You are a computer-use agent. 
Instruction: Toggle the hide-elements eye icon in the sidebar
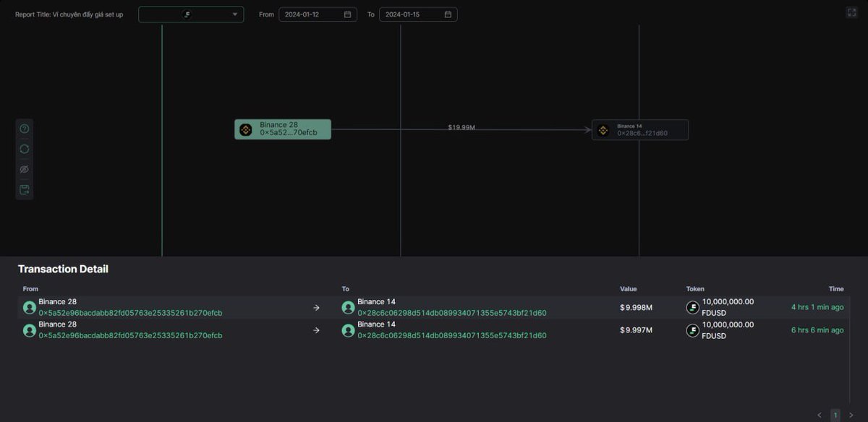[x=24, y=168]
